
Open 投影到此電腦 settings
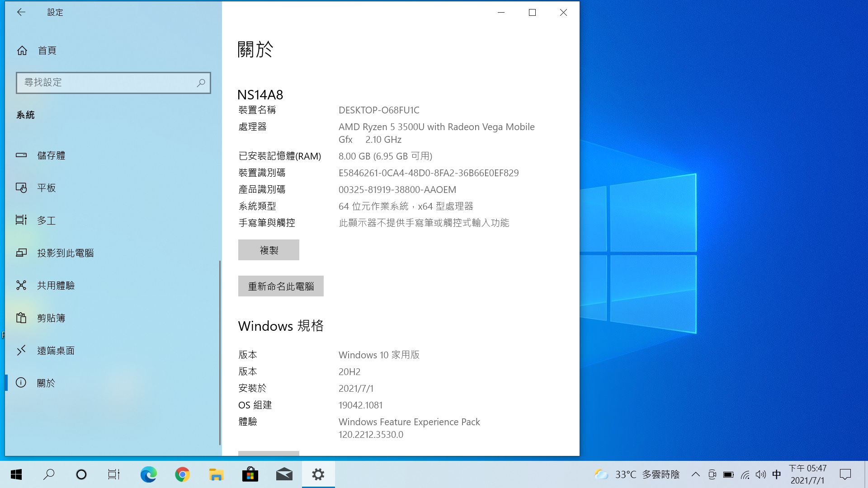coord(65,253)
